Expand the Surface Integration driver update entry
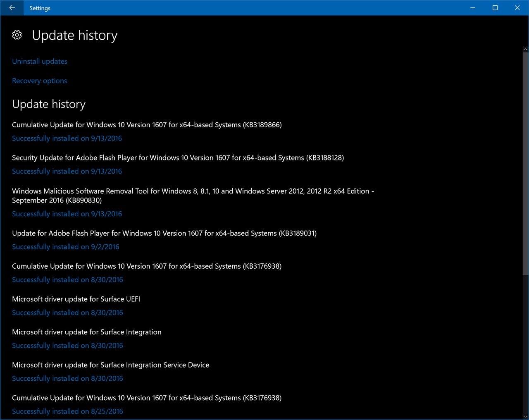 point(87,332)
